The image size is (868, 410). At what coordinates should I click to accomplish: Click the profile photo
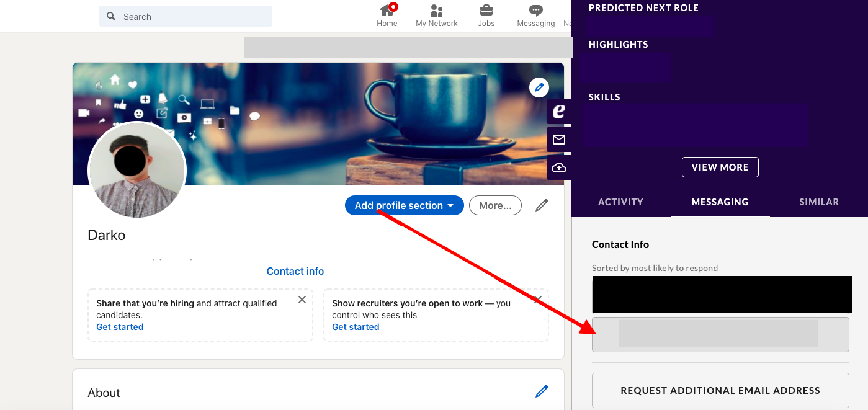pos(137,171)
